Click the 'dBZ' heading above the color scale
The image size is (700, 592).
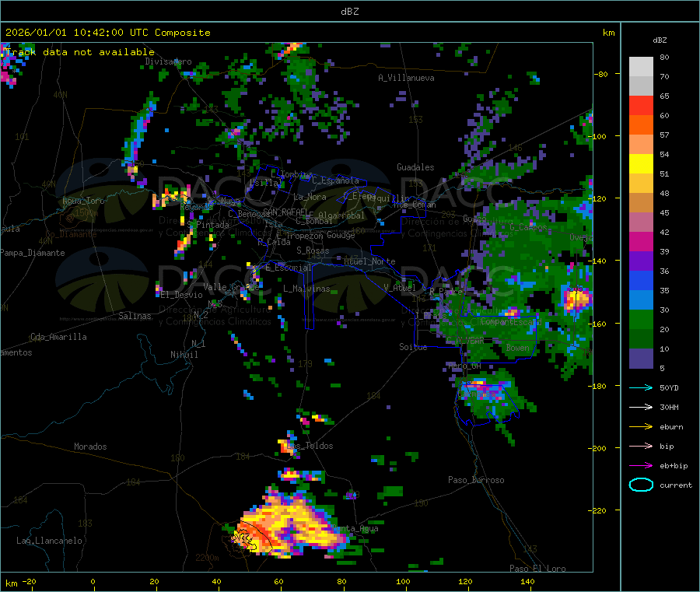tap(660, 40)
